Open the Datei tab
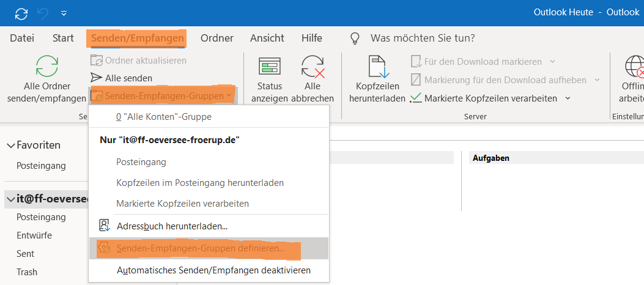Viewport: 644px width, 285px height. pos(22,38)
